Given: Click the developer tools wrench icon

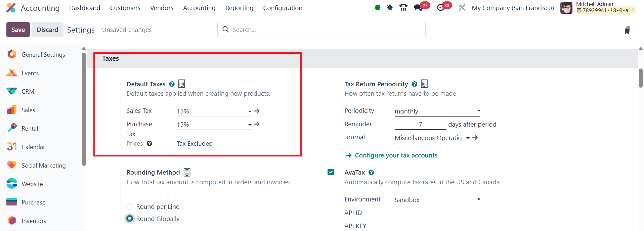Looking at the screenshot, I should tap(462, 7).
